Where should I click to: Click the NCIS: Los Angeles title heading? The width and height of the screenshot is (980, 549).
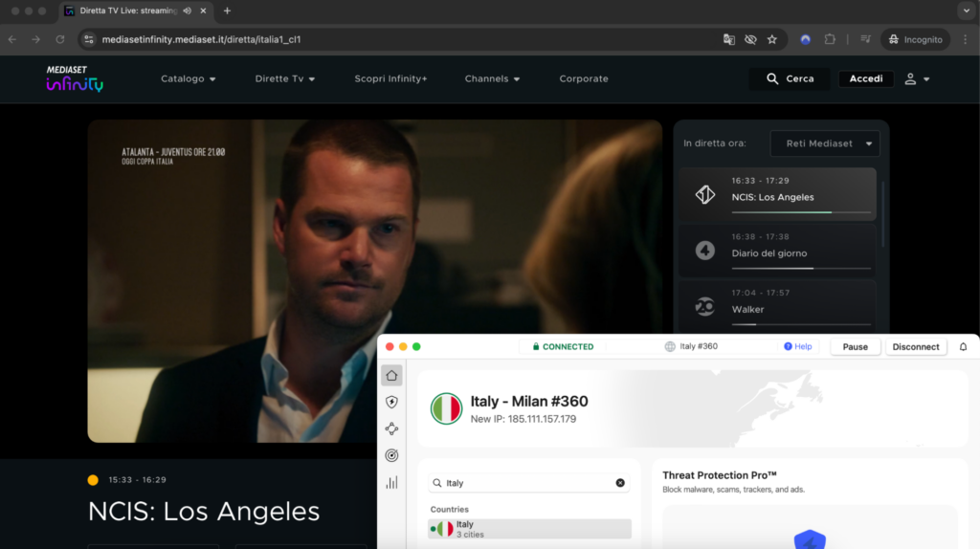pos(204,512)
